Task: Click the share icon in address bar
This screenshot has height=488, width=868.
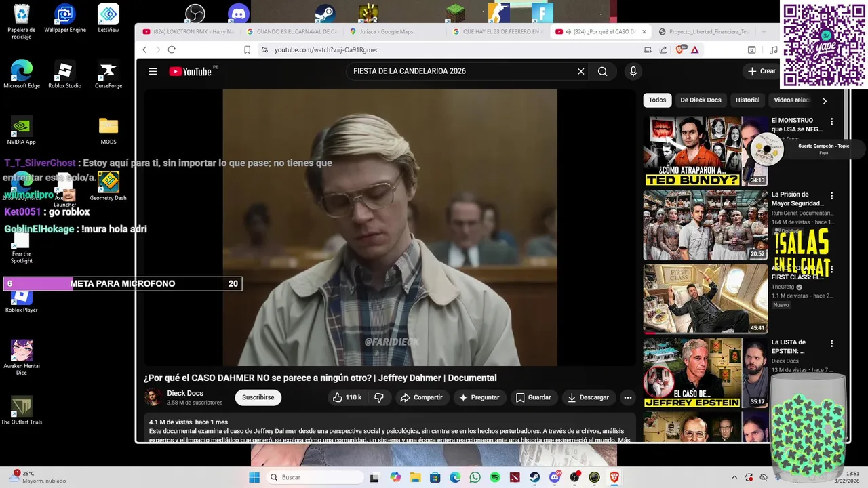Action: coord(663,49)
